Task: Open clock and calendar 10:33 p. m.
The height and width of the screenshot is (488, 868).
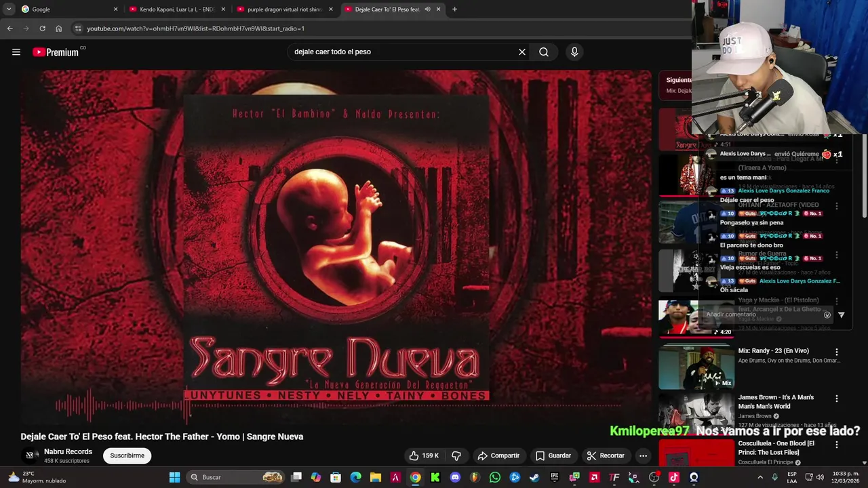Action: pyautogui.click(x=846, y=477)
